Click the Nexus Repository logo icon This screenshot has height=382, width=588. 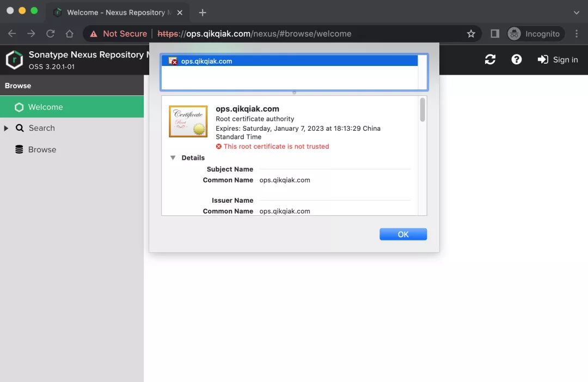14,60
